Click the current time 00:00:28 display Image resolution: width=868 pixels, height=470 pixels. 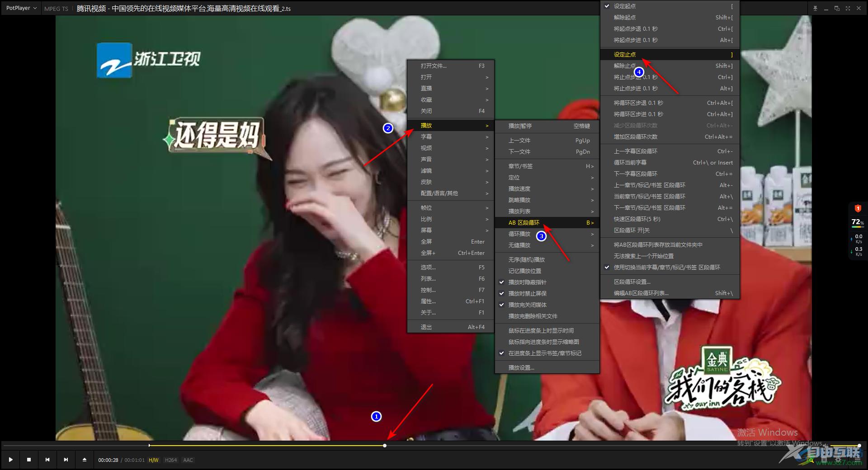pos(108,460)
